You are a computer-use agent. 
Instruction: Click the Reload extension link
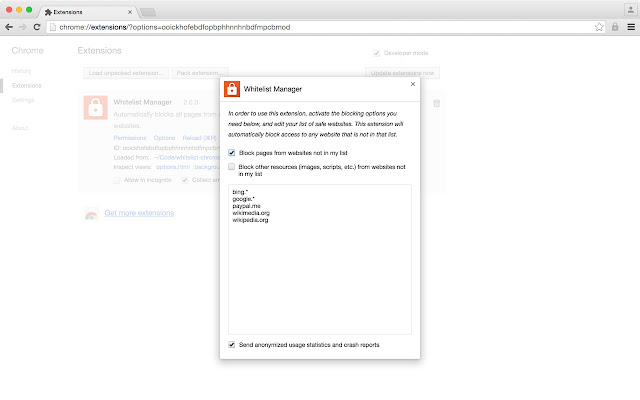199,138
